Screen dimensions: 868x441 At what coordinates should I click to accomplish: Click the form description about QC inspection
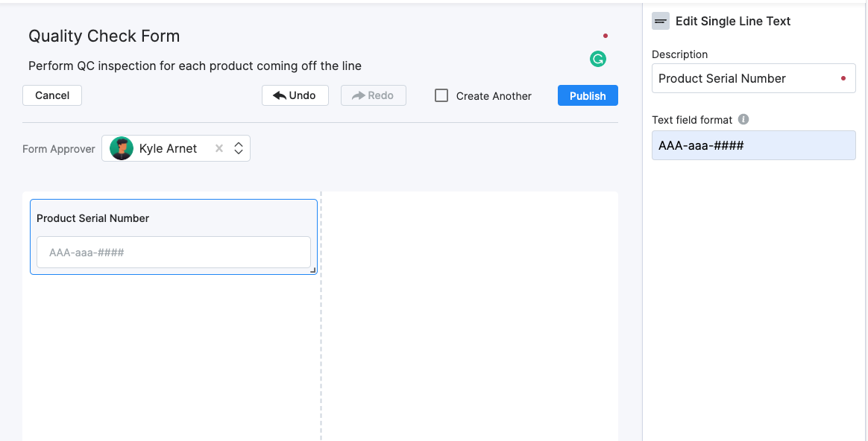[195, 66]
